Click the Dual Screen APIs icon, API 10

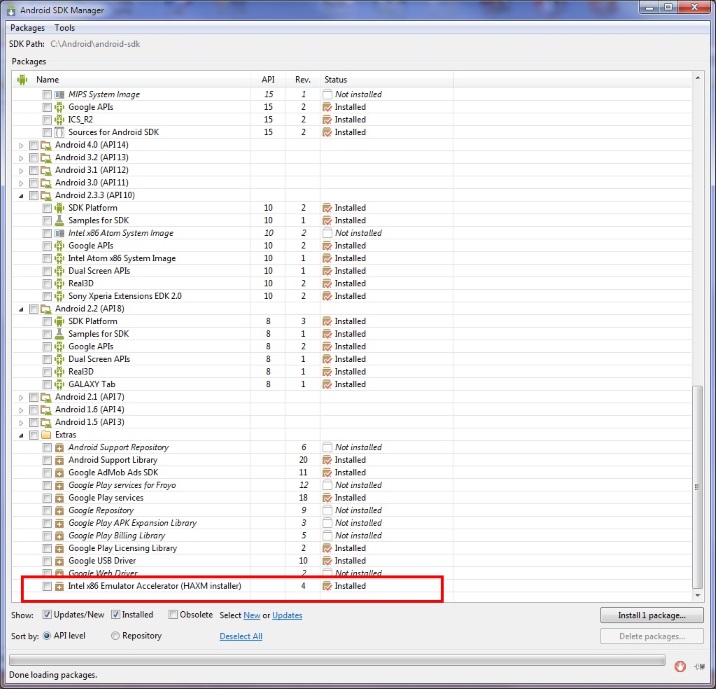coord(59,271)
